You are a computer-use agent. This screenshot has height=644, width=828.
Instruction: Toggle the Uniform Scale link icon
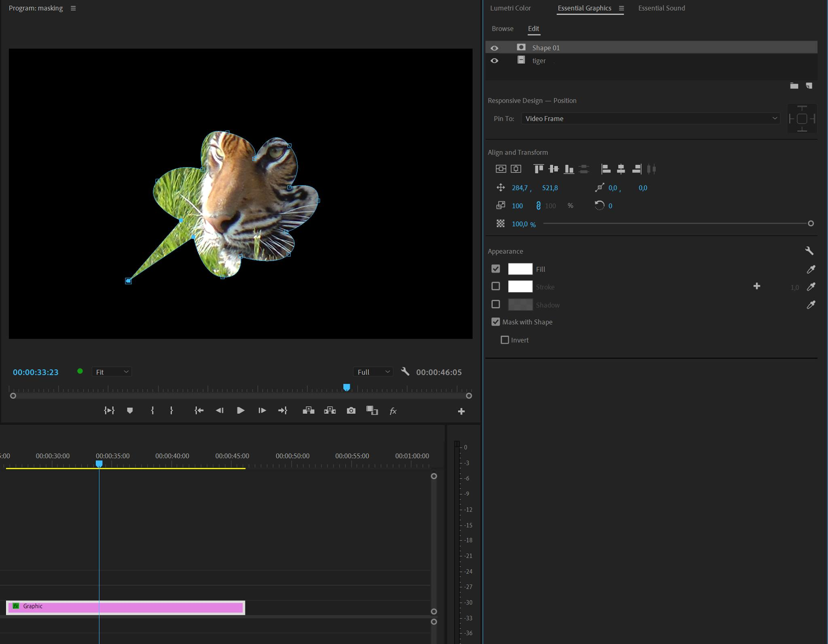click(538, 206)
